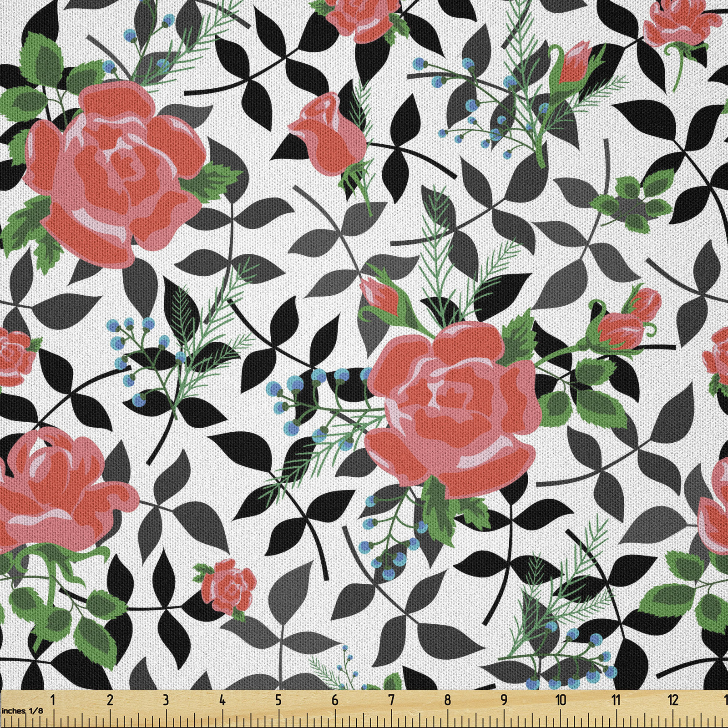Select the ruler mark labeled 3
Screen dimensions: 728x728
click(x=166, y=700)
